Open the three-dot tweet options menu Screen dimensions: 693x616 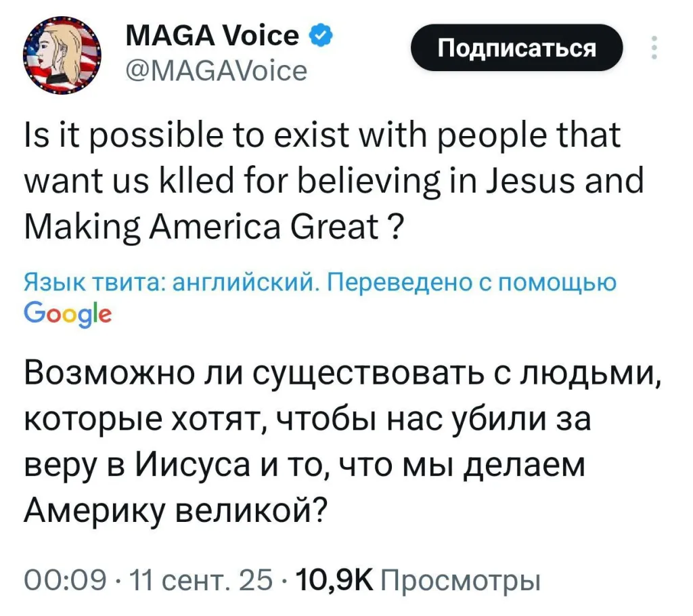click(x=654, y=47)
